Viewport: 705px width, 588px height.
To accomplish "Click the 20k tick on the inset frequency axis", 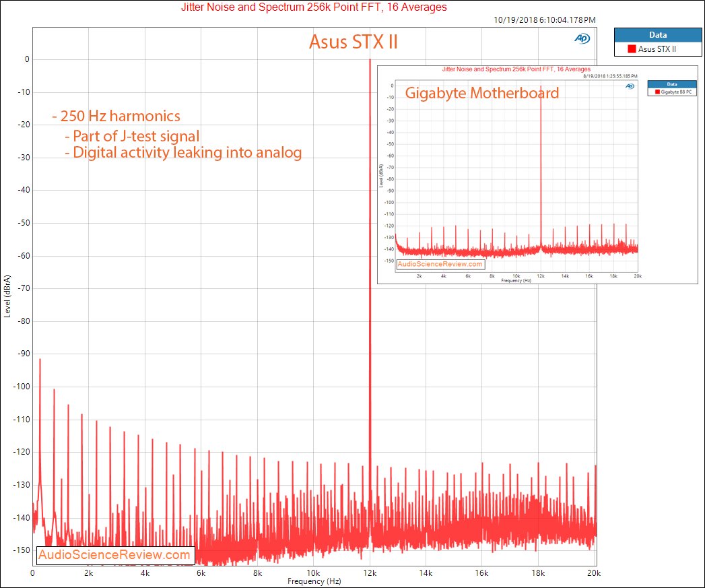I will click(638, 276).
